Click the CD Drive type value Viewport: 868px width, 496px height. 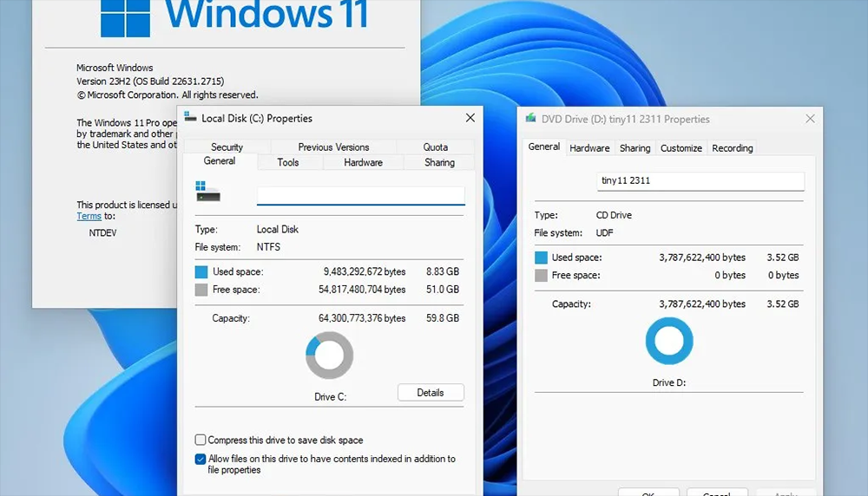point(614,215)
